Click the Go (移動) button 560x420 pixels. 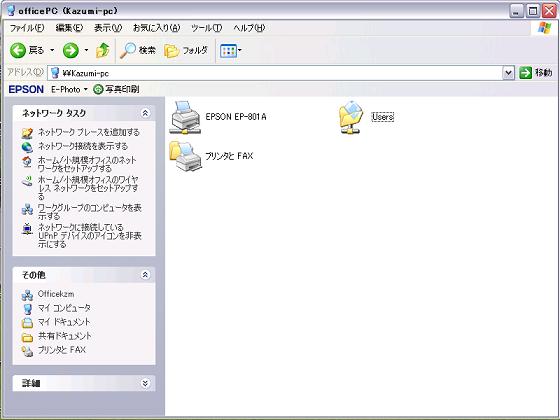click(536, 73)
